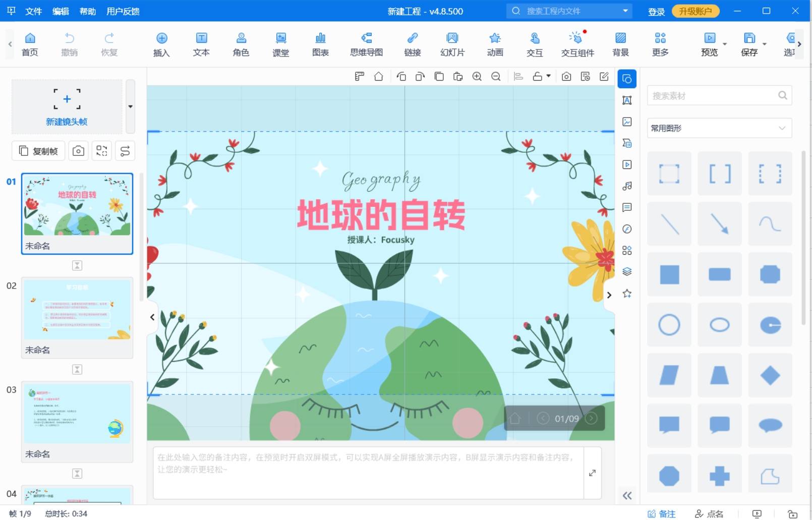
Task: Open the dropdown arrow next to 预览
Action: coord(725,44)
